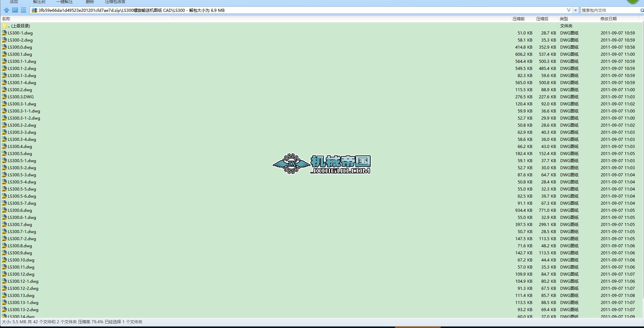Select the file name LS300.5-5.dwg
644x328 pixels.
22,189
